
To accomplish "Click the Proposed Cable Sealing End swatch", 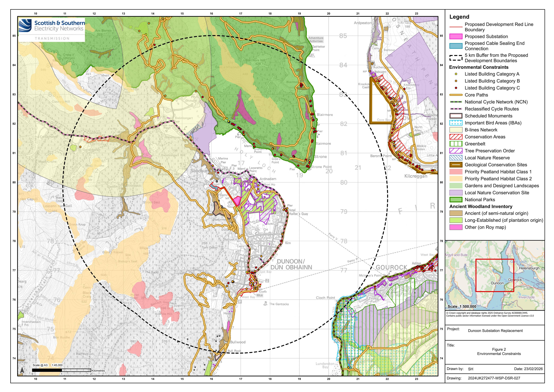I will (456, 46).
